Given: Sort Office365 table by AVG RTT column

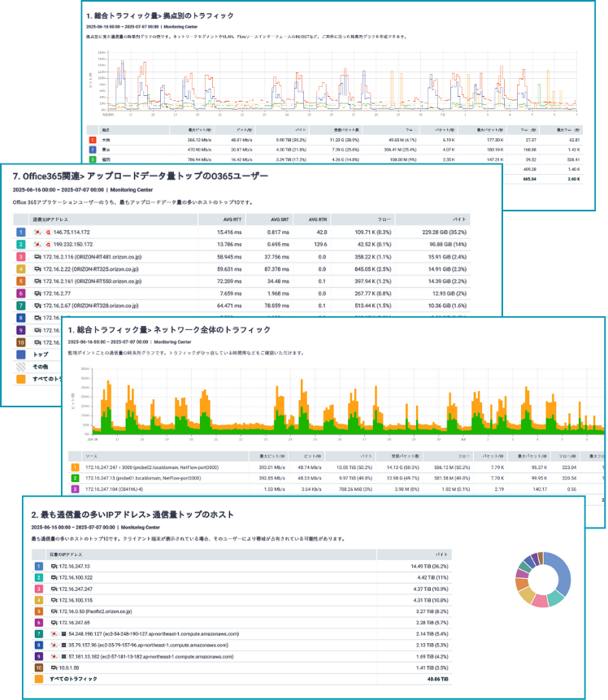Looking at the screenshot, I should 222,220.
